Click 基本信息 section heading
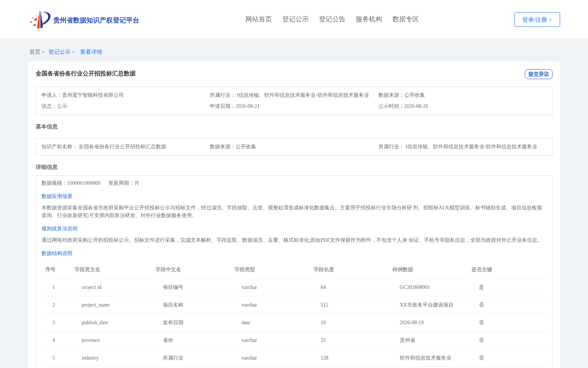Image resolution: width=588 pixels, height=368 pixels. tap(47, 127)
